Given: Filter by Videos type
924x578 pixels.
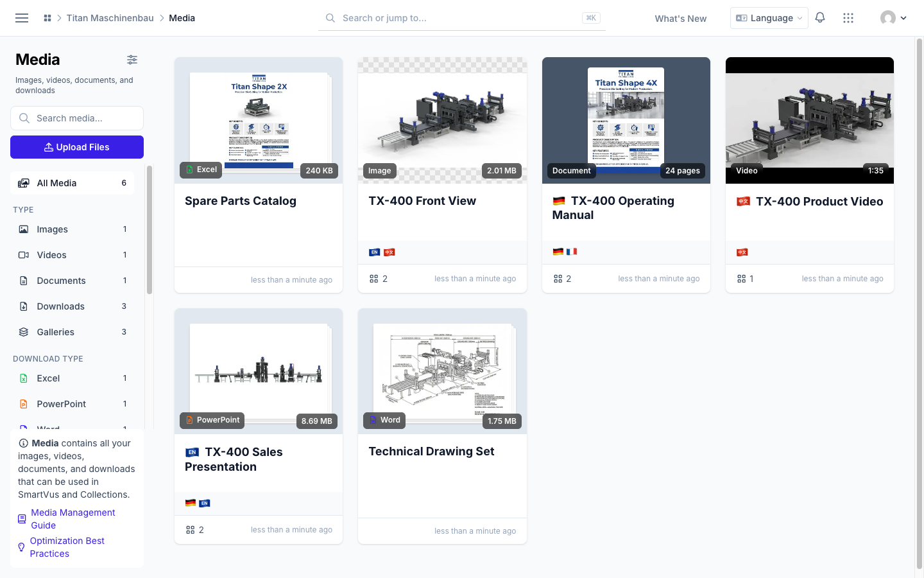Looking at the screenshot, I should (73, 255).
